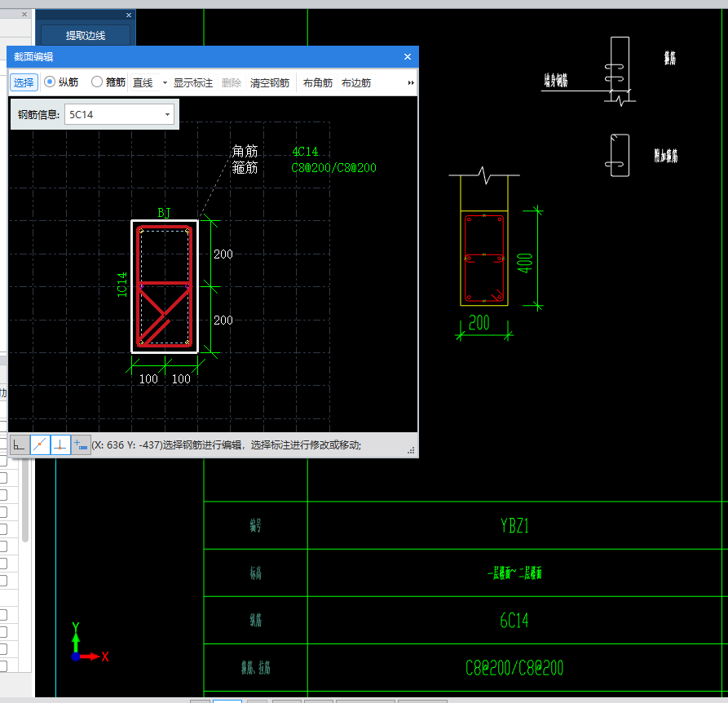Click the YBZ1 cell in CAD table
Screen dimensions: 728x703
(514, 526)
